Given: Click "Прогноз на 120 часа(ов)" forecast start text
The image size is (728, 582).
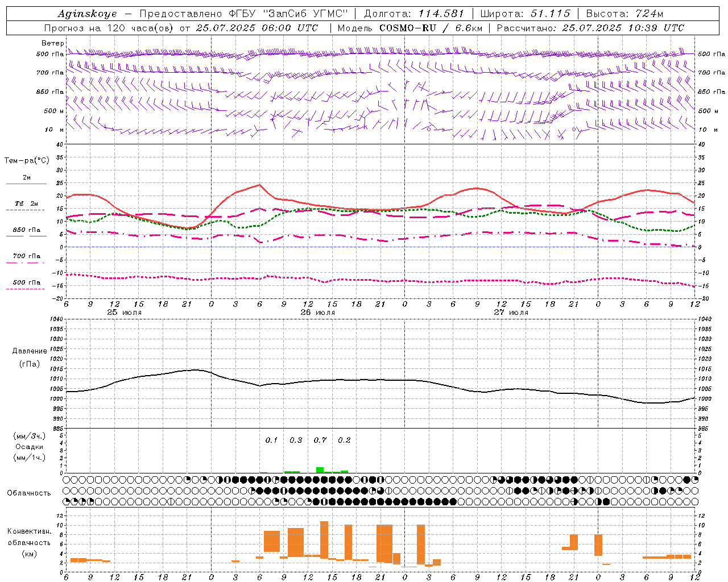Looking at the screenshot, I should pyautogui.click(x=110, y=28).
